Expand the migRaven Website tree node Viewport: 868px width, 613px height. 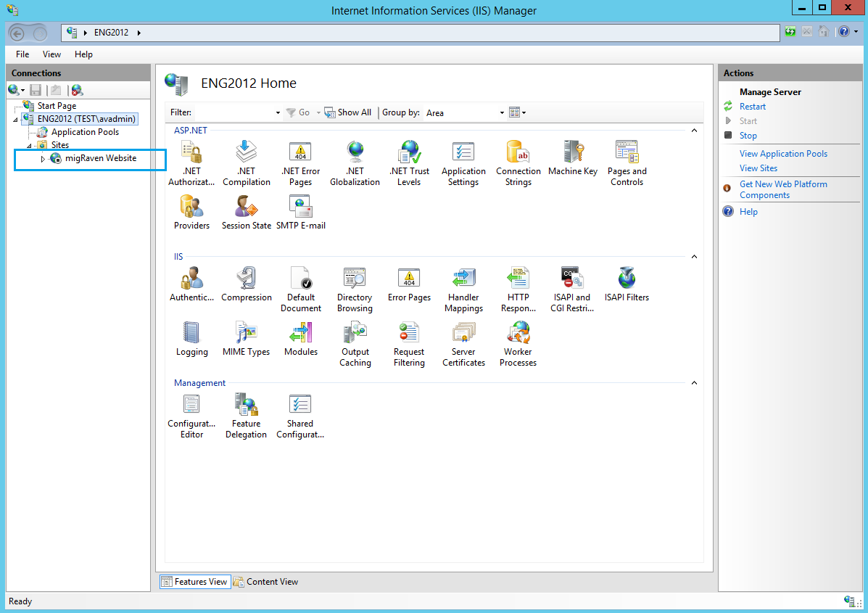click(43, 159)
